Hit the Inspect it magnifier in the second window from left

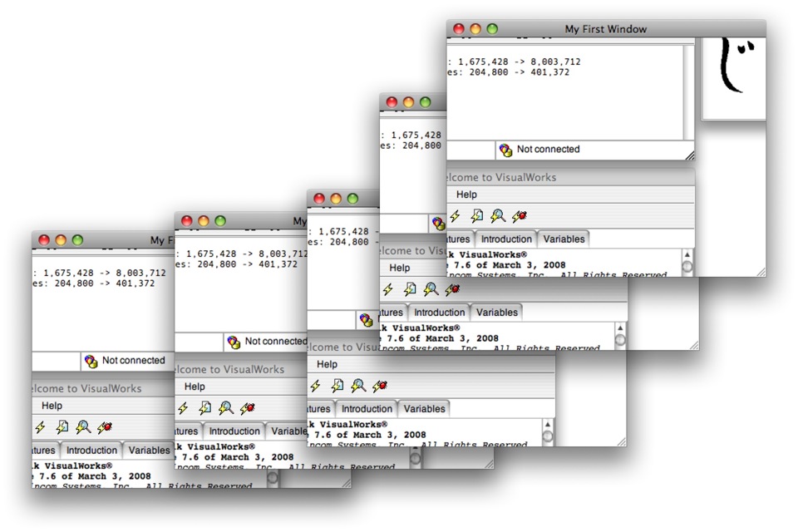[x=226, y=408]
